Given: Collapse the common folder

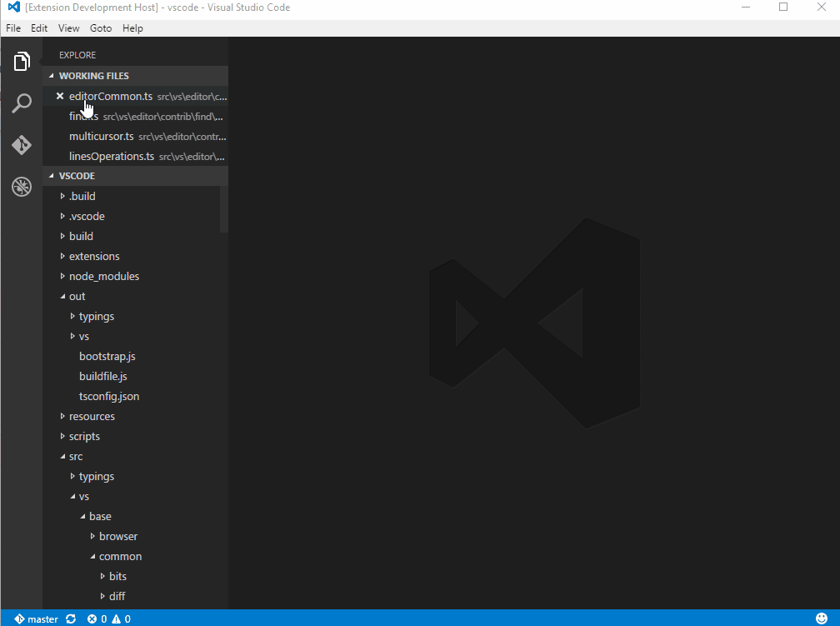Looking at the screenshot, I should pos(92,556).
